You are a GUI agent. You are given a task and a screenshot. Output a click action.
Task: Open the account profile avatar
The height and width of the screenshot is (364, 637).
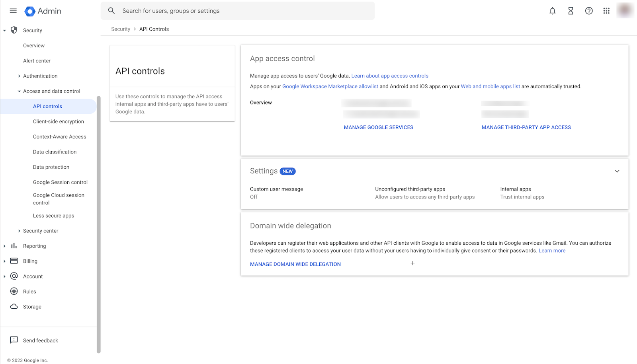click(625, 10)
